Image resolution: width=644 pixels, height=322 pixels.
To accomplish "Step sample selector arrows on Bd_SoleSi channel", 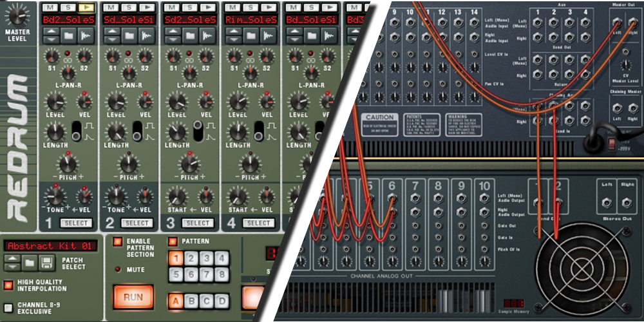I will pyautogui.click(x=294, y=36).
